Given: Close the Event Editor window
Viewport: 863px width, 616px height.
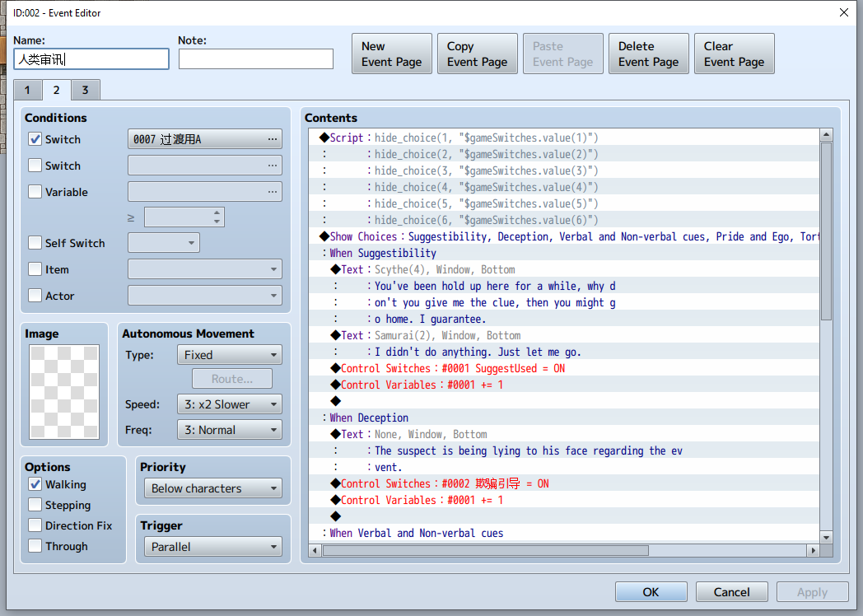Looking at the screenshot, I should coord(844,12).
